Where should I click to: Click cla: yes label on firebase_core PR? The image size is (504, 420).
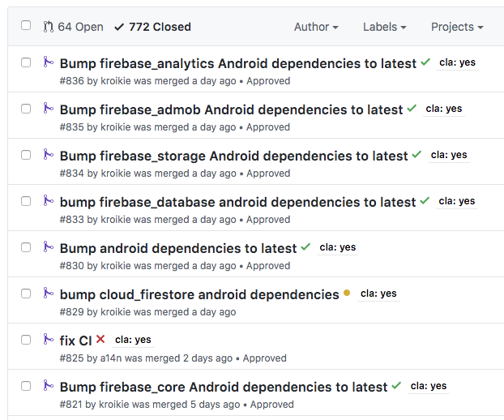point(429,386)
